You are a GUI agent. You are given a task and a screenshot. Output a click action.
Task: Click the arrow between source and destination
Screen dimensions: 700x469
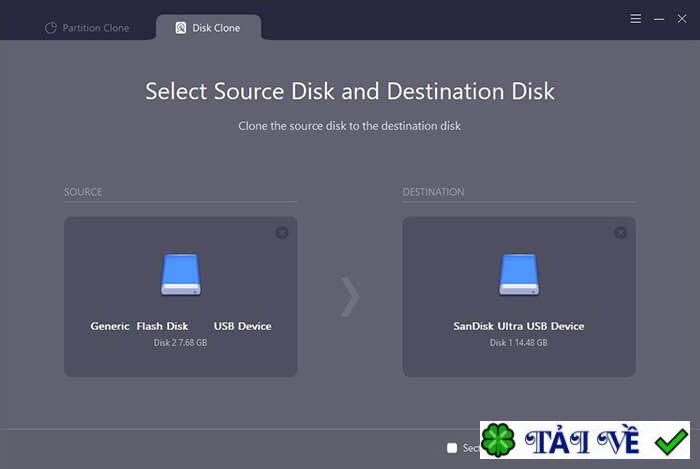pos(349,296)
